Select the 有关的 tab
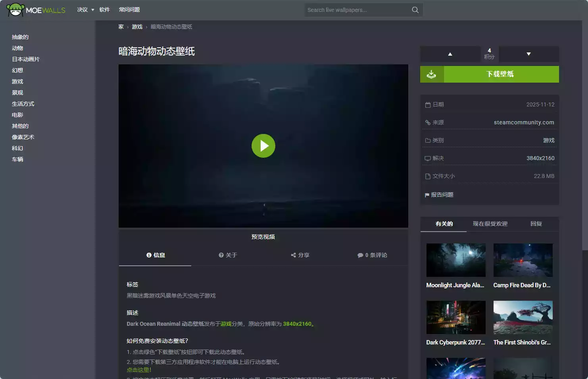 pos(444,224)
